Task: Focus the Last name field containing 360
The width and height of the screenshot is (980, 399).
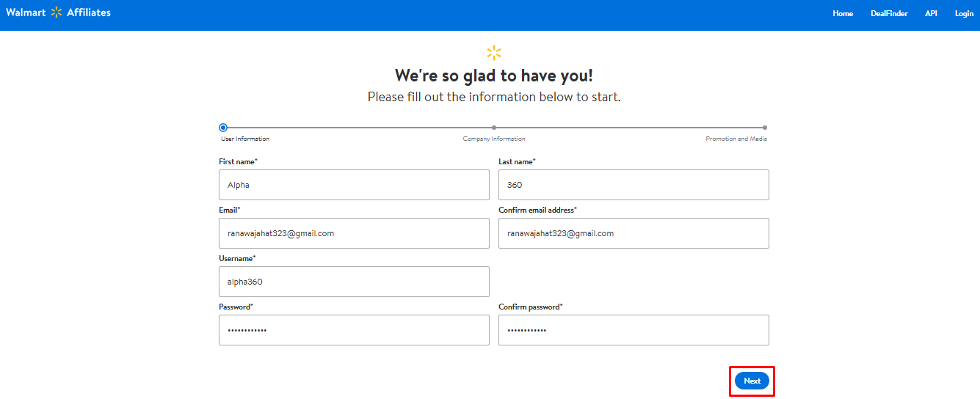Action: click(634, 185)
